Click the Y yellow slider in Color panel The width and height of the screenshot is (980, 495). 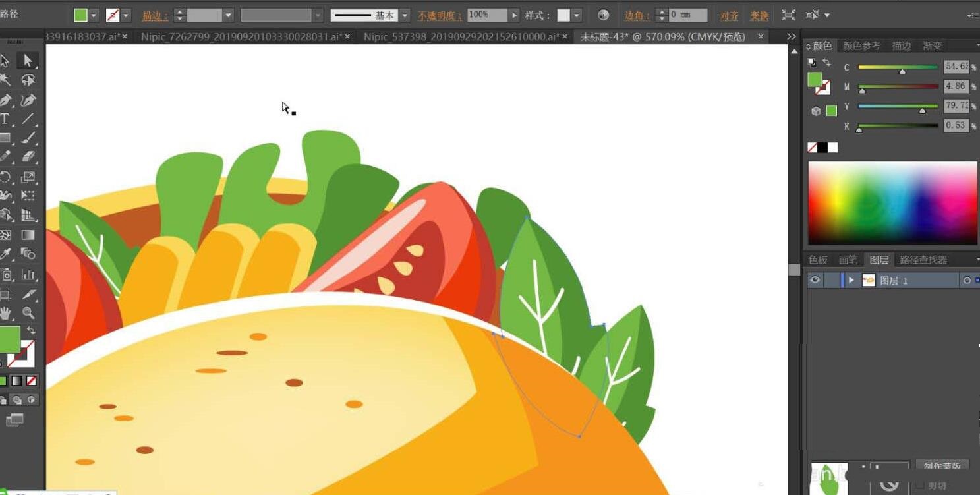point(898,105)
